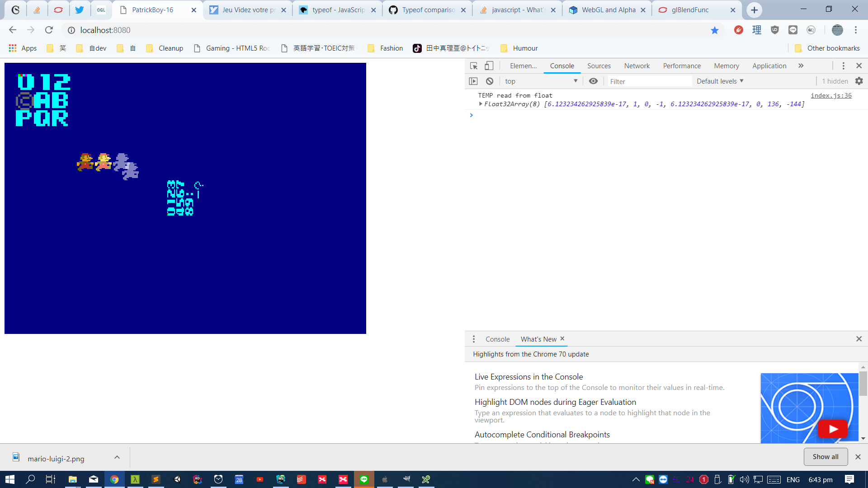This screenshot has height=488, width=868.
Task: Switch to the Sources tab
Action: tap(599, 66)
